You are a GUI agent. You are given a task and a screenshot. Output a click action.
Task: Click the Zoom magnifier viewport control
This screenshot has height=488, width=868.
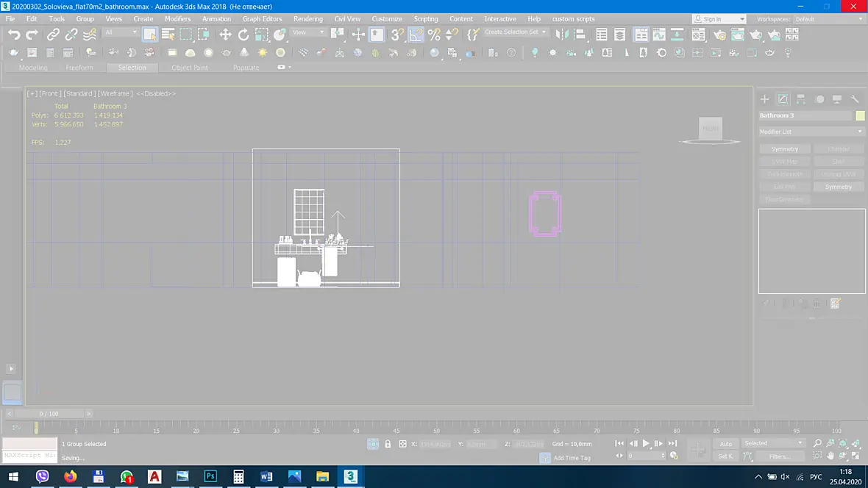point(818,443)
